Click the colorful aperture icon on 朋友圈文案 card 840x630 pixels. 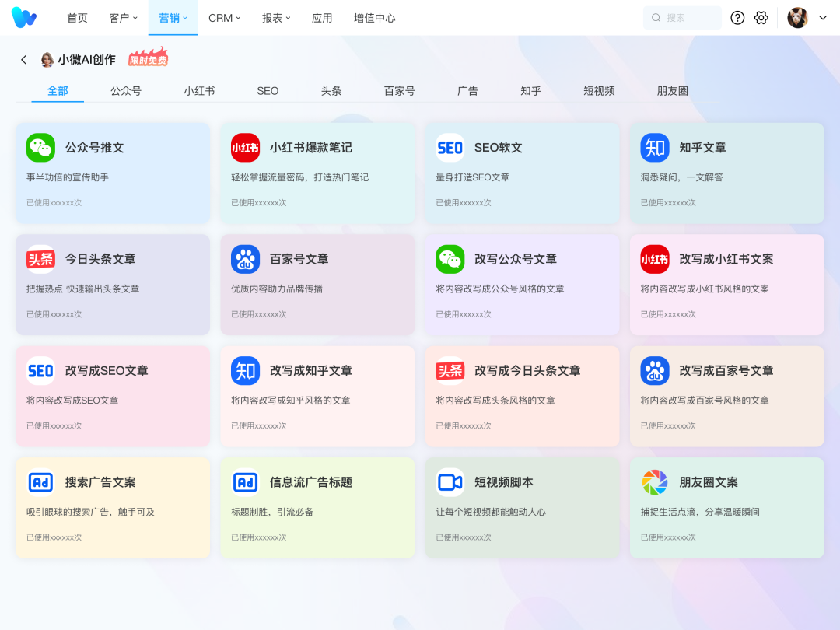point(655,482)
